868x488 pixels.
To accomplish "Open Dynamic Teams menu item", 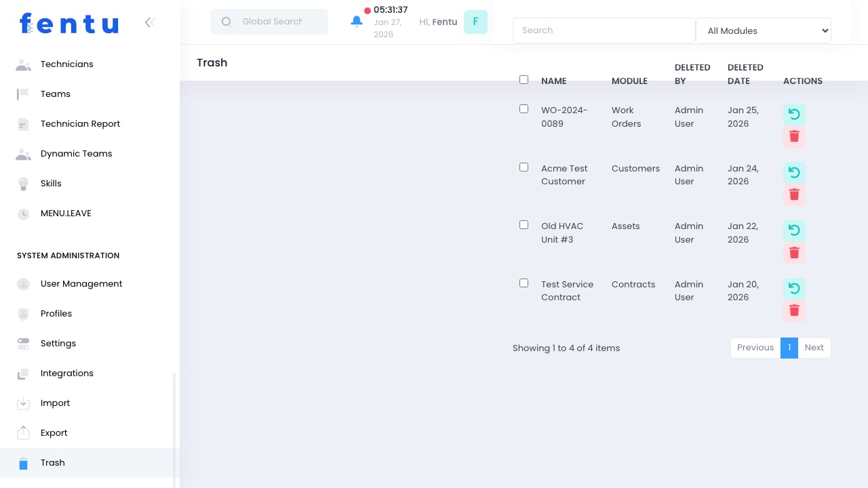I will point(90,154).
